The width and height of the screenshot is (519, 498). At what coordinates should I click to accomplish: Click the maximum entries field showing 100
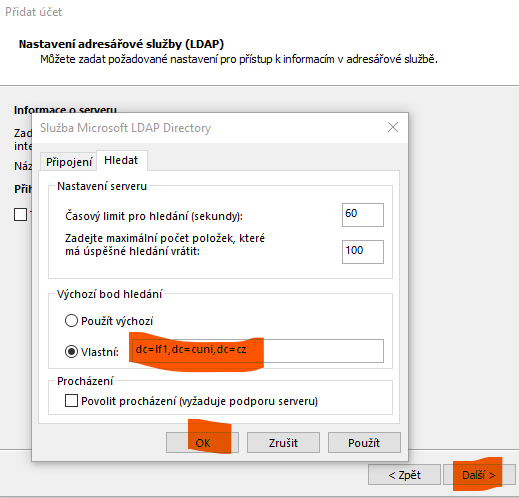[x=363, y=252]
